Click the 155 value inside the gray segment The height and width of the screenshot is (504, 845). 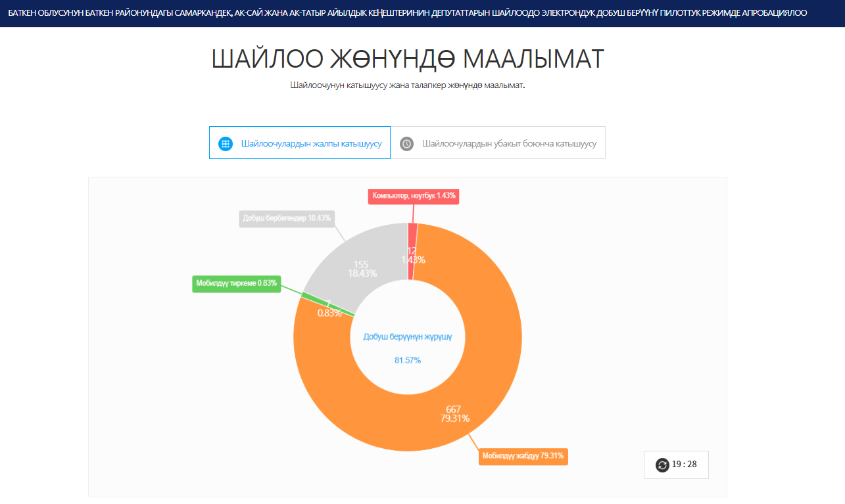click(x=361, y=264)
